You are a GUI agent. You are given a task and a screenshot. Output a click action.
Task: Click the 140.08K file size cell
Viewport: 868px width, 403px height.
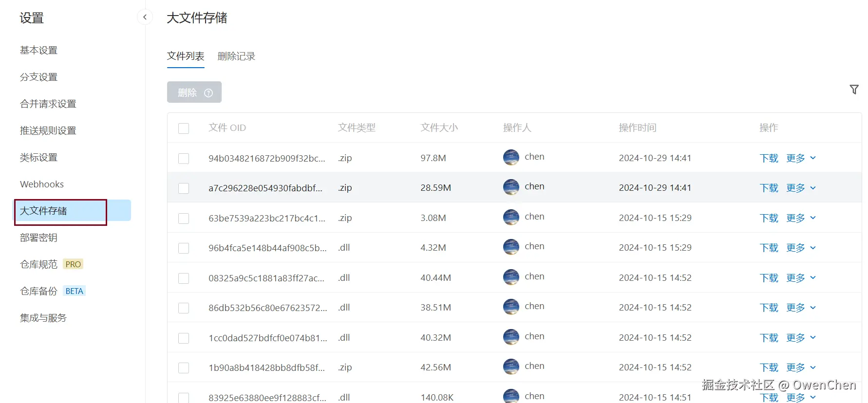437,398
